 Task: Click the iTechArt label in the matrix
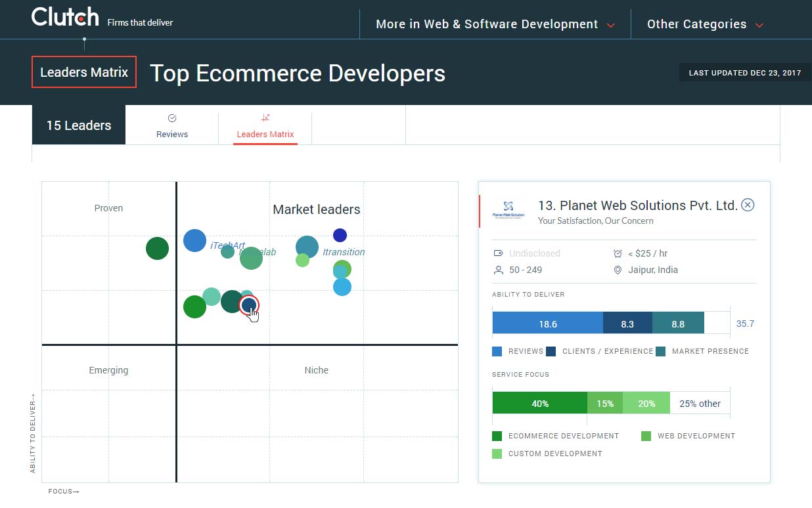coord(227,245)
